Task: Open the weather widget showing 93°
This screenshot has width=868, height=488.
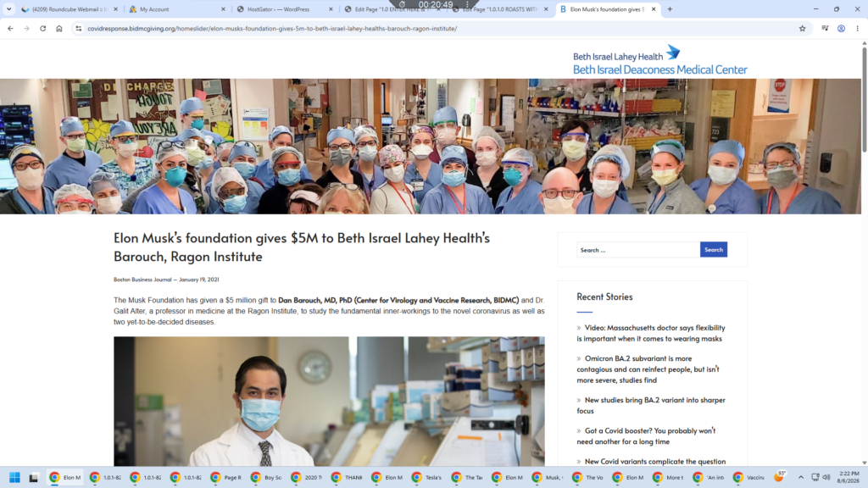Action: coord(780,476)
